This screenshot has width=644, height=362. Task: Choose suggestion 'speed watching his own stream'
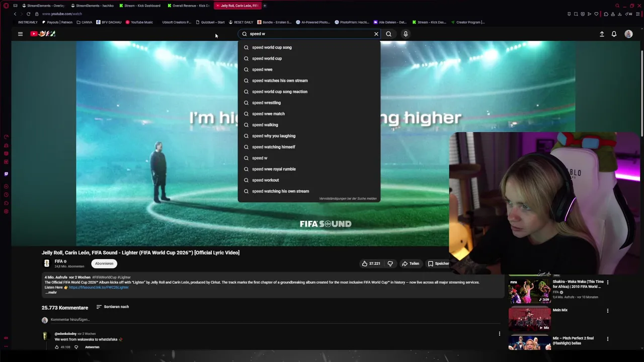click(x=309, y=191)
